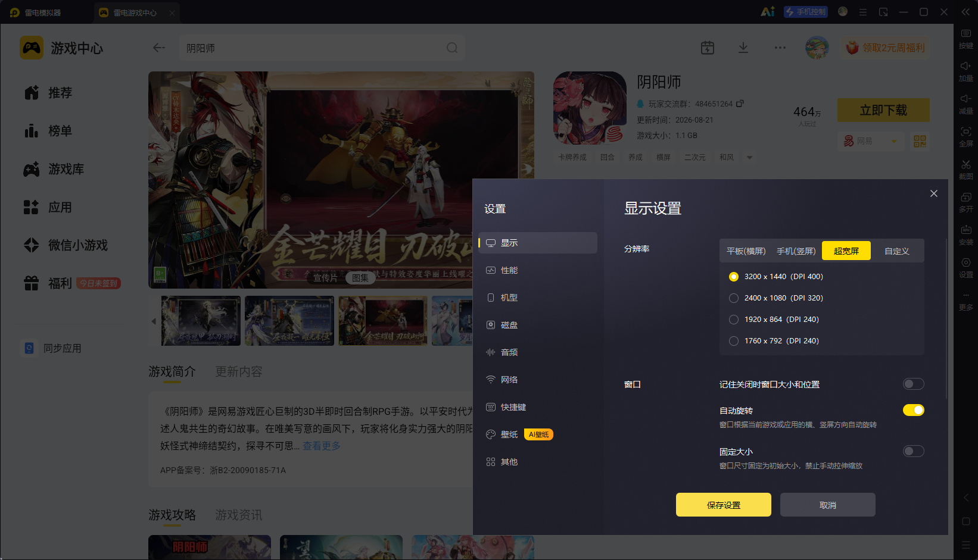
Task: Open the user avatar in game center header
Action: click(817, 48)
